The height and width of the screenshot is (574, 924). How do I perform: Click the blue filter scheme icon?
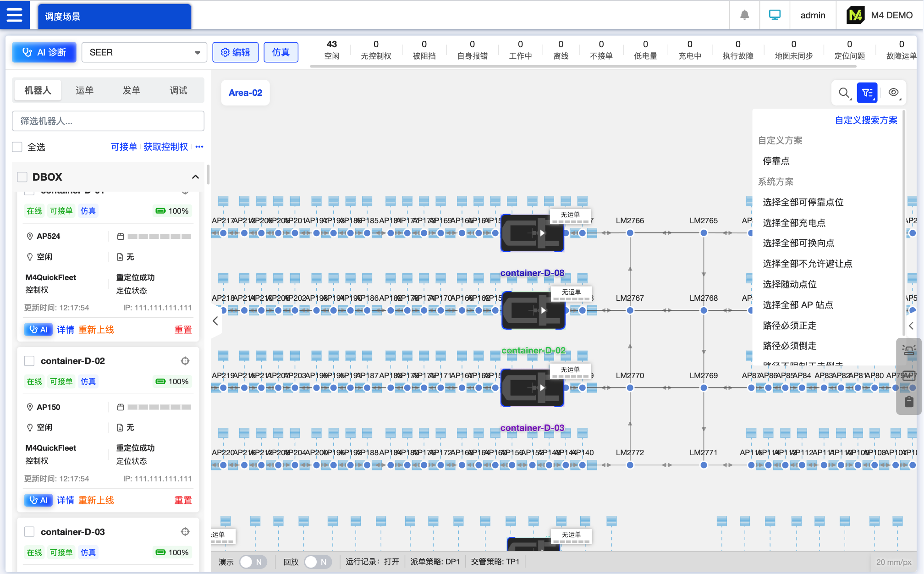coord(867,93)
